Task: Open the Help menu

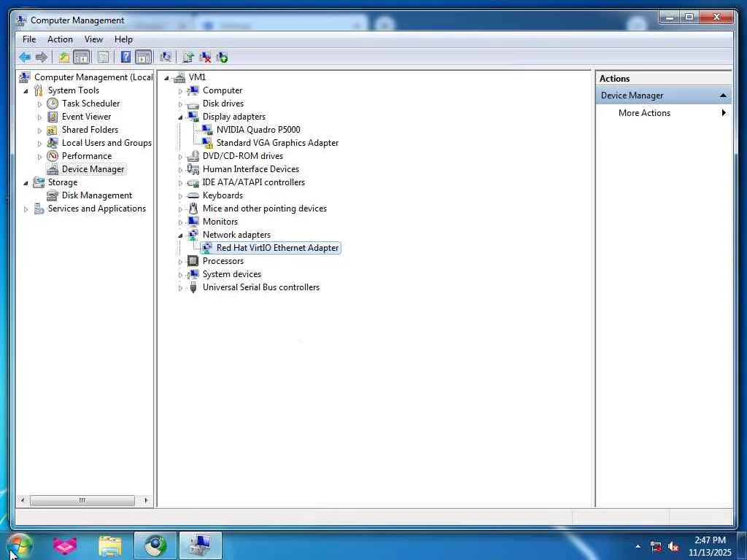Action: 123,39
